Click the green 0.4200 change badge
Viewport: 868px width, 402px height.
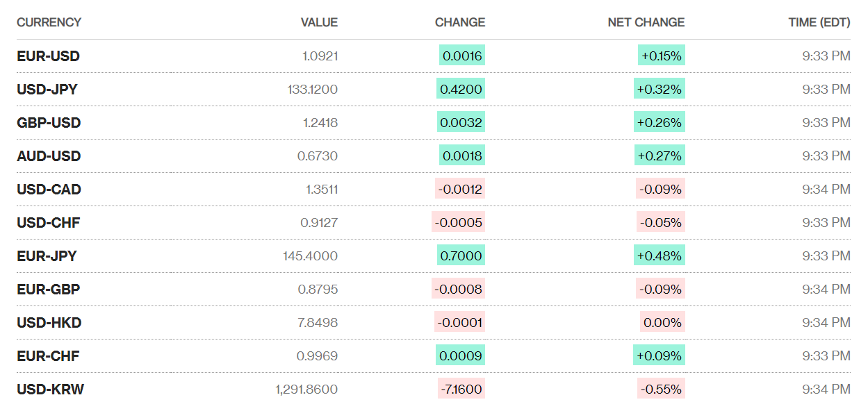(461, 90)
